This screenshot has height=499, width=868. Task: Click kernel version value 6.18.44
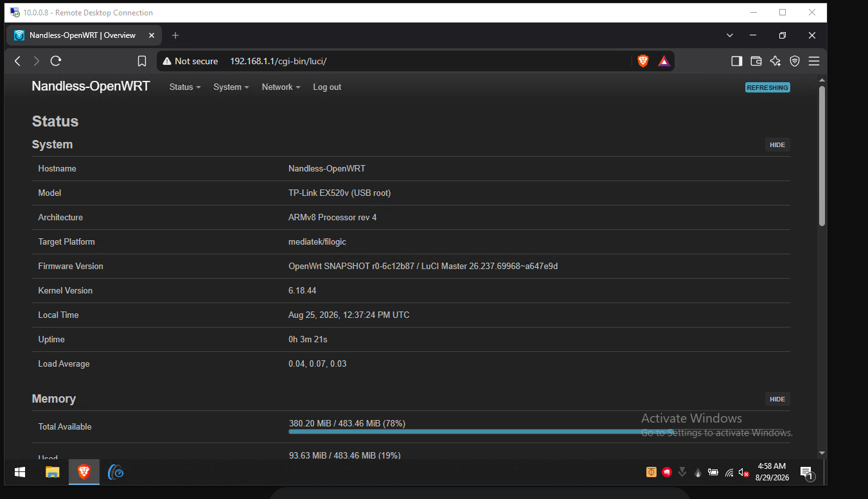tap(302, 291)
